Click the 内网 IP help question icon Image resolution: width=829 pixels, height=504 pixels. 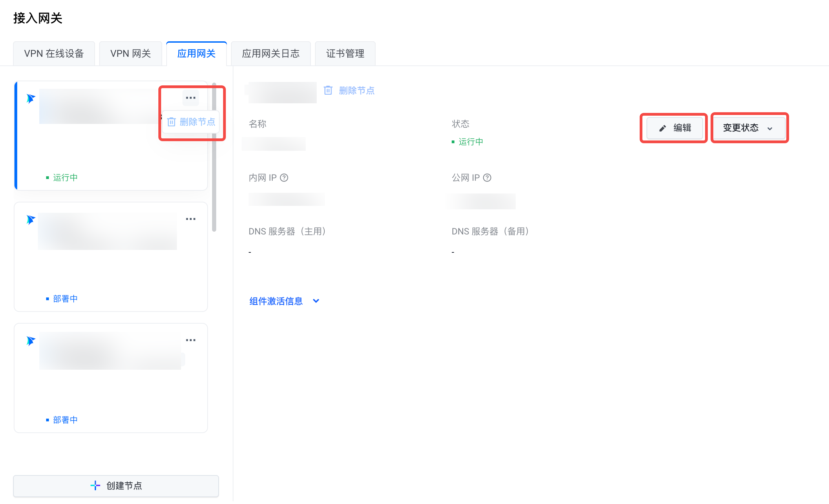(284, 178)
